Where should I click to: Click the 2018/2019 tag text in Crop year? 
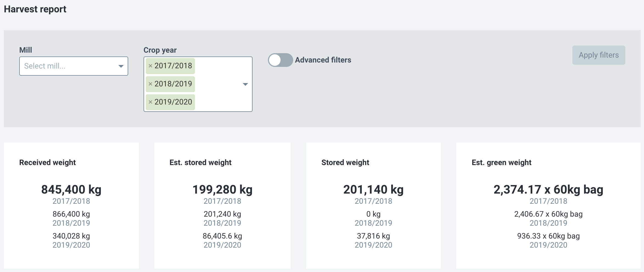tap(173, 84)
